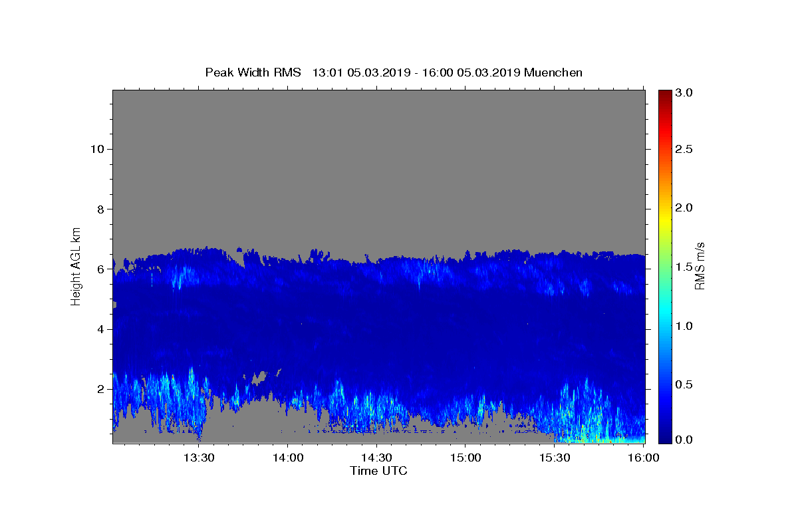Click the cyan section of the colorbar
Image resolution: width=798 pixels, height=532 pixels.
[665, 309]
